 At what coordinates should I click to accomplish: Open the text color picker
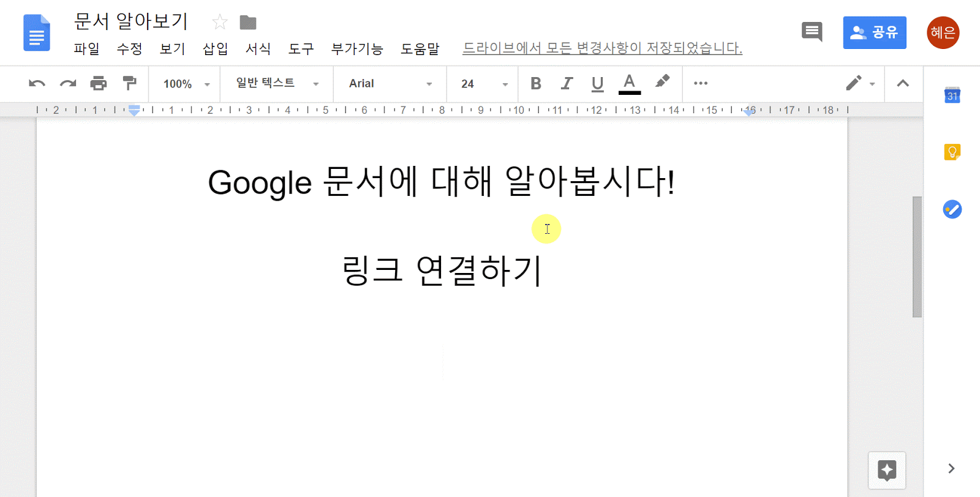click(629, 83)
